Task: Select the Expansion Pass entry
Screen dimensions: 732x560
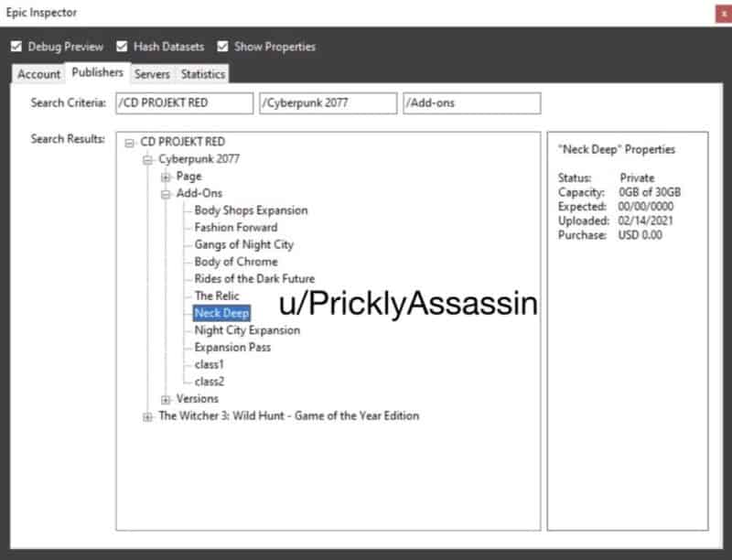Action: tap(232, 348)
